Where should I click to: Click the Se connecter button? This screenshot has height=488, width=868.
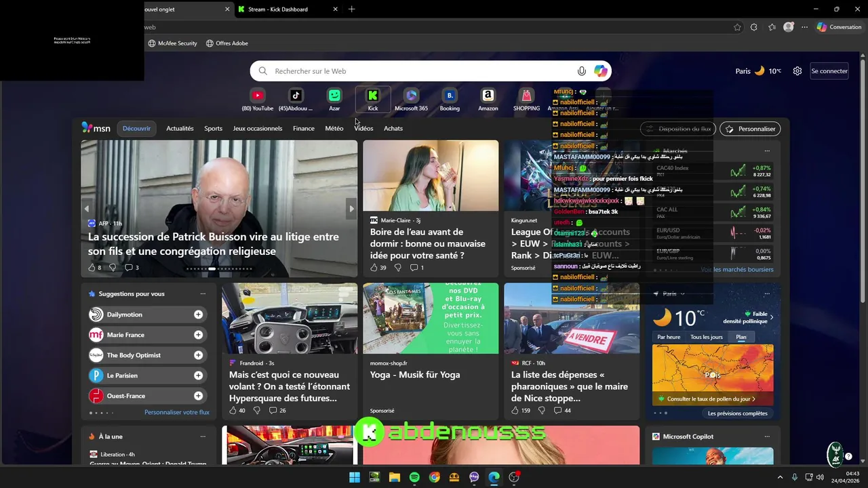coord(829,71)
